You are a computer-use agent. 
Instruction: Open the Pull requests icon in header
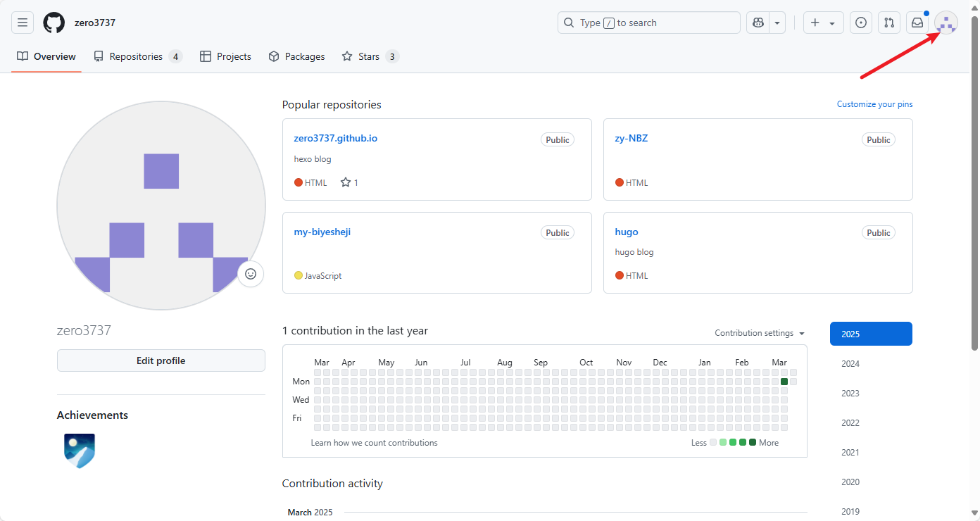[x=889, y=23]
